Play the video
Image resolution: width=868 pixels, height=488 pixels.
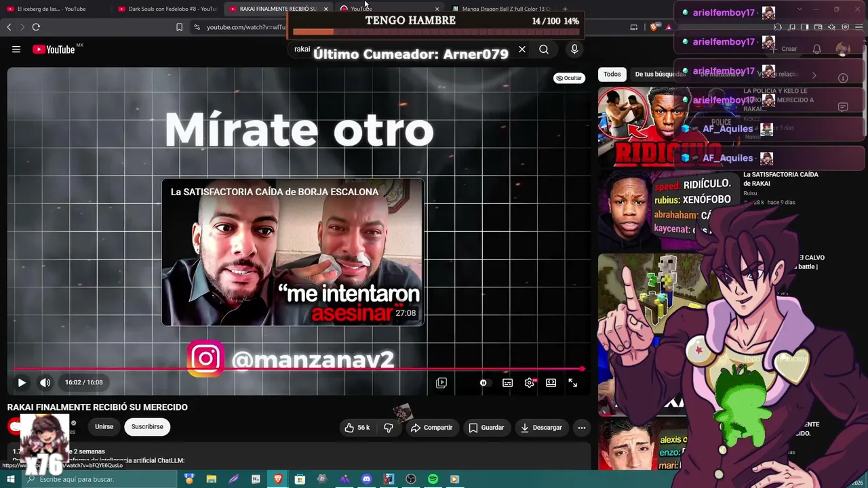[22, 383]
